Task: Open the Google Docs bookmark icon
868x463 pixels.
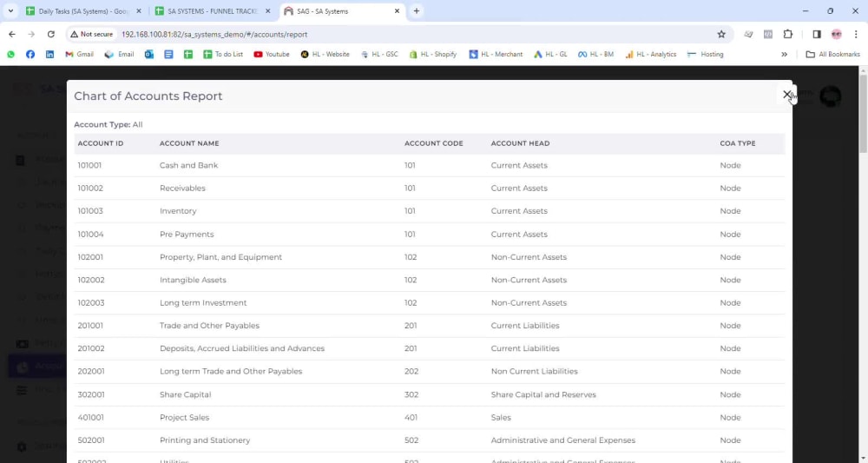Action: (x=169, y=54)
